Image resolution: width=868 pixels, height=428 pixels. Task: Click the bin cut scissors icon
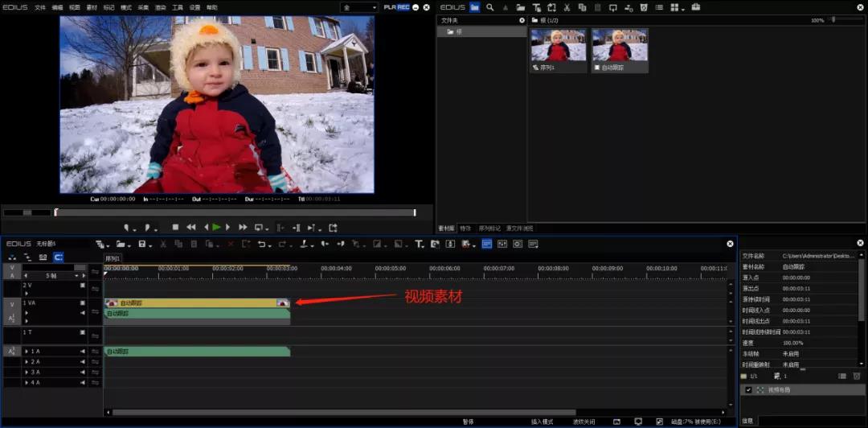[567, 8]
